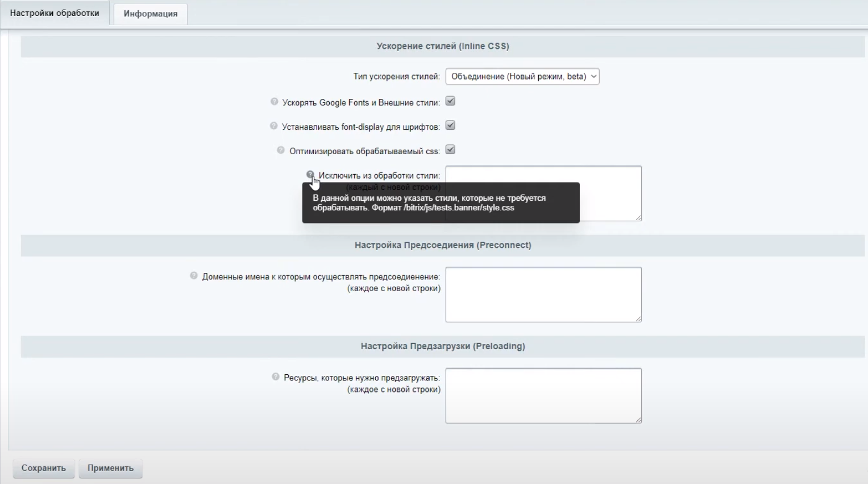Click the tooltip text about excluded styles
Screen dimensions: 868x484
429,203
